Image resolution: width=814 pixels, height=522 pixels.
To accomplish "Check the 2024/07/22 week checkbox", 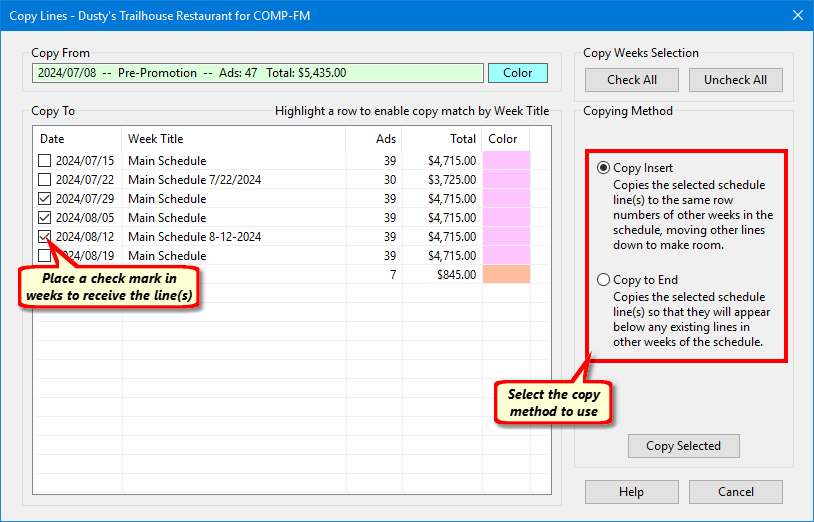I will coord(45,180).
